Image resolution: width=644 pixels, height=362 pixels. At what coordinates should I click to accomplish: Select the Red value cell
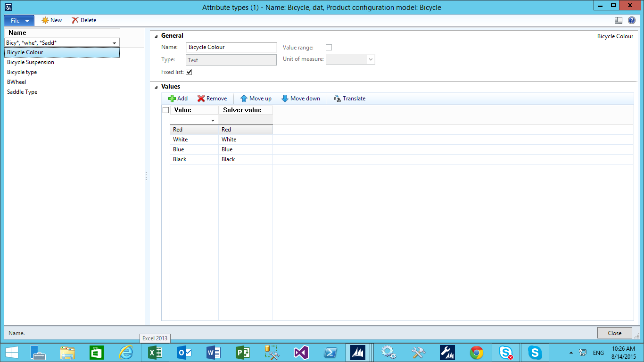(194, 130)
